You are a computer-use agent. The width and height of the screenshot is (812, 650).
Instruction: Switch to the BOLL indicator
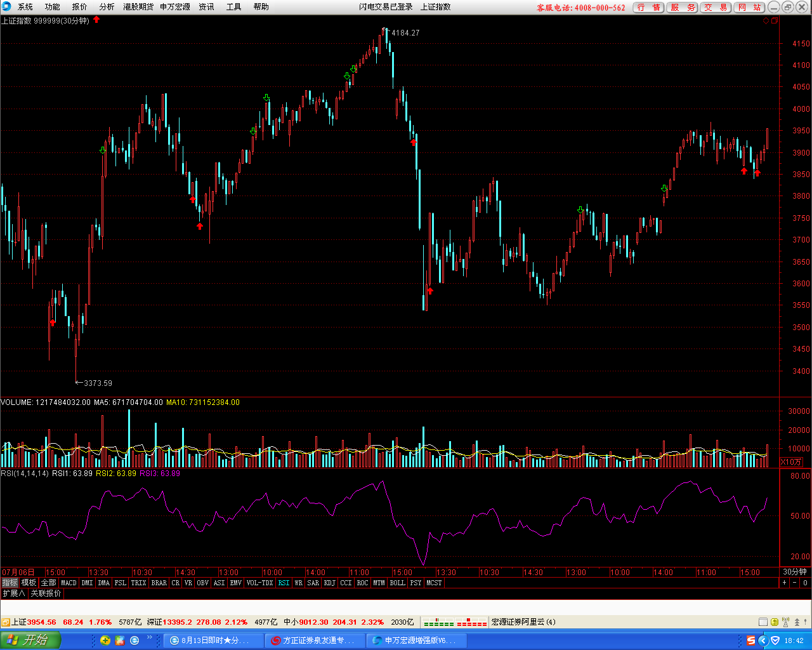[x=398, y=583]
